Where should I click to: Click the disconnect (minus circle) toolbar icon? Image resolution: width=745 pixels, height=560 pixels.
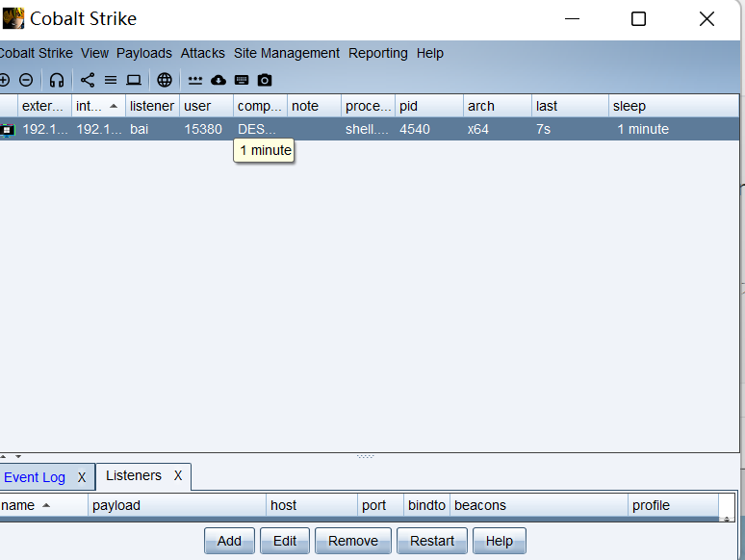26,80
